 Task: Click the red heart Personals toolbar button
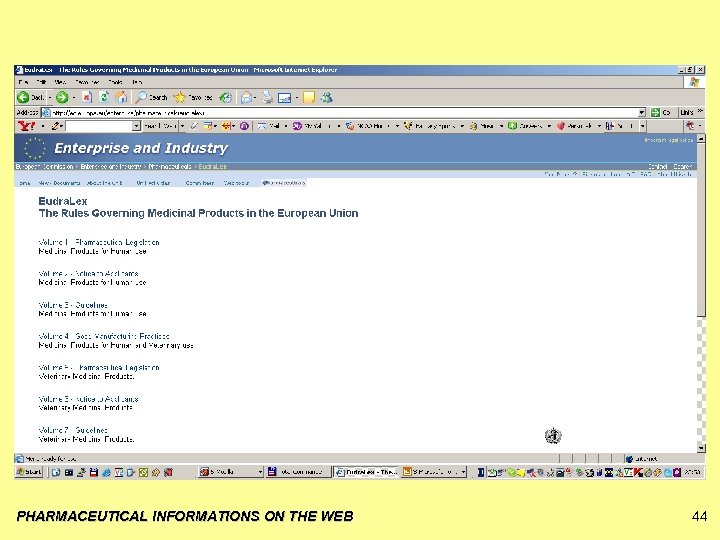point(576,126)
